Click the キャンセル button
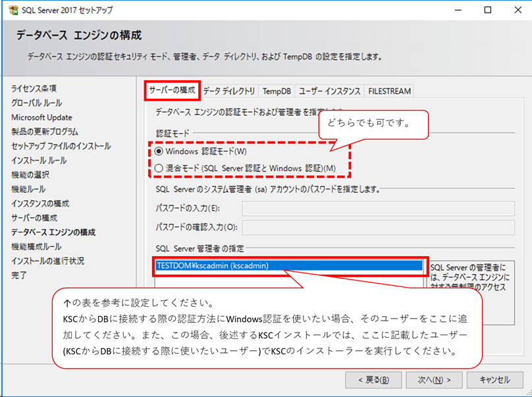 coord(494,380)
